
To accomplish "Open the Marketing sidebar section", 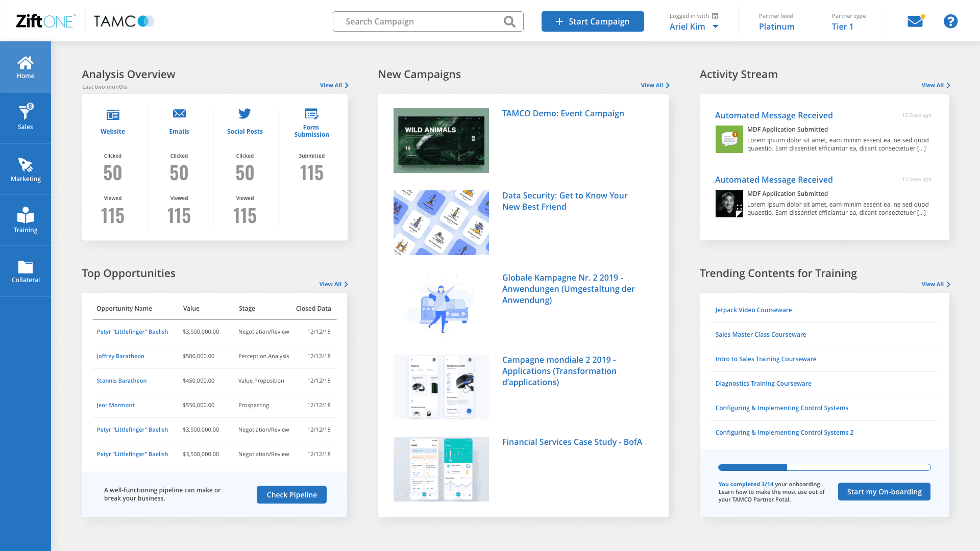I will pos(26,169).
